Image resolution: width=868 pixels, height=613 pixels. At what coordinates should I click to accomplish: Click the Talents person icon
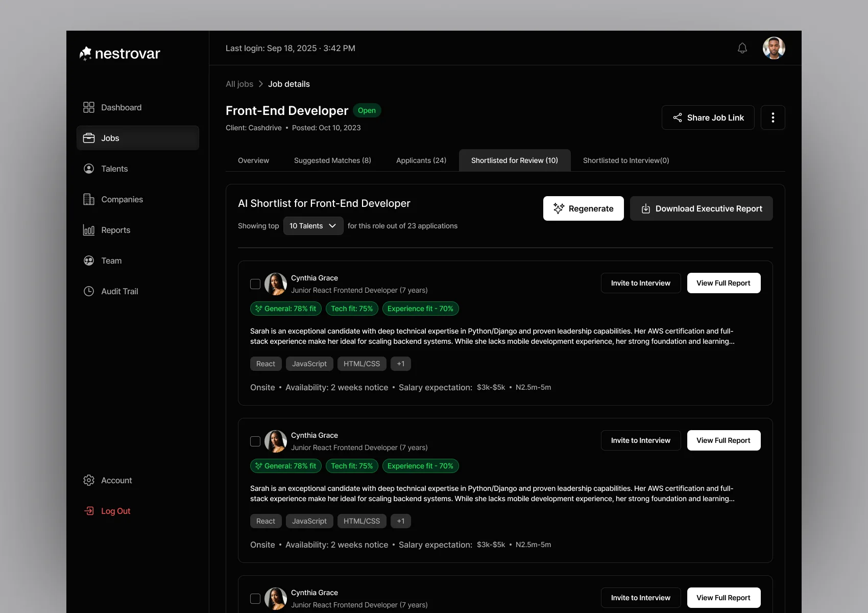[x=89, y=169]
